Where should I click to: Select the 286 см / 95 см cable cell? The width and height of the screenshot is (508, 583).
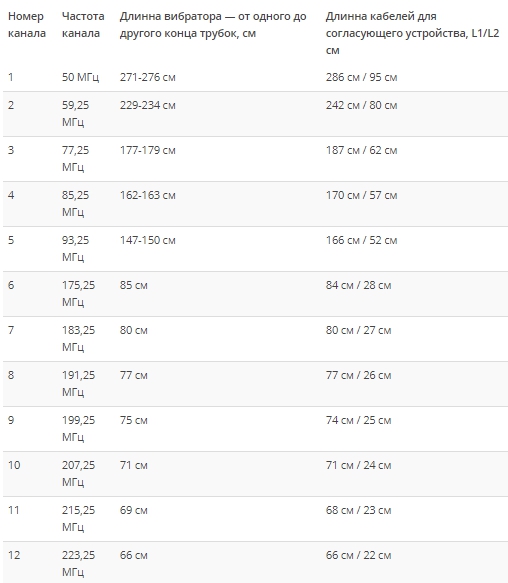tap(361, 77)
